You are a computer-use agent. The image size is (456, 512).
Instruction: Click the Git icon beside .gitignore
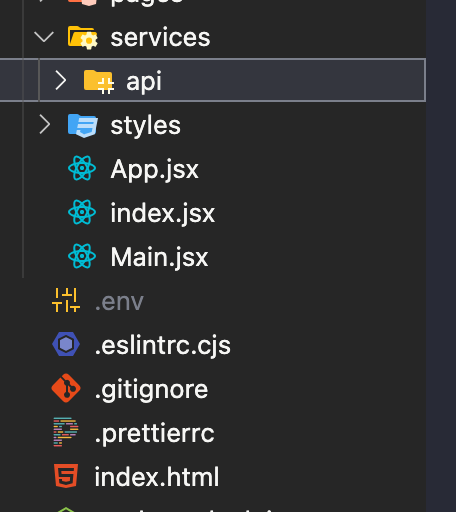click(x=66, y=388)
